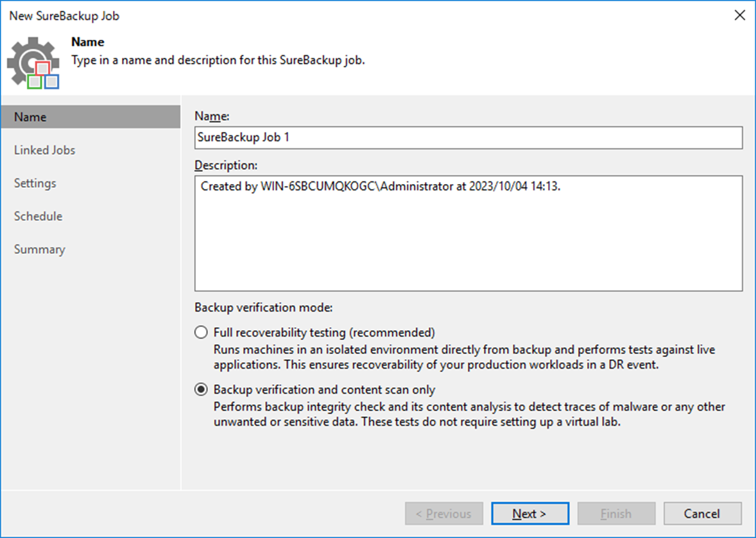756x538 pixels.
Task: Click the 'Backup verification mode:' label
Action: click(264, 307)
